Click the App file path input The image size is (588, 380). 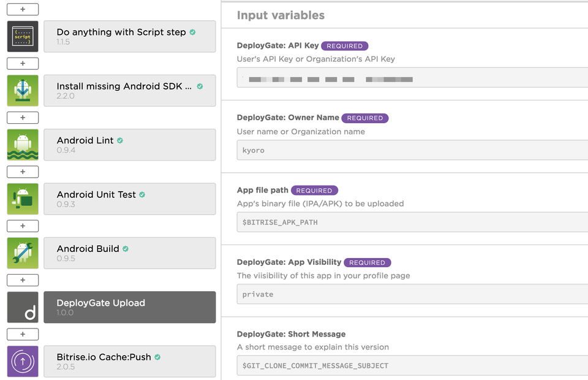(412, 222)
